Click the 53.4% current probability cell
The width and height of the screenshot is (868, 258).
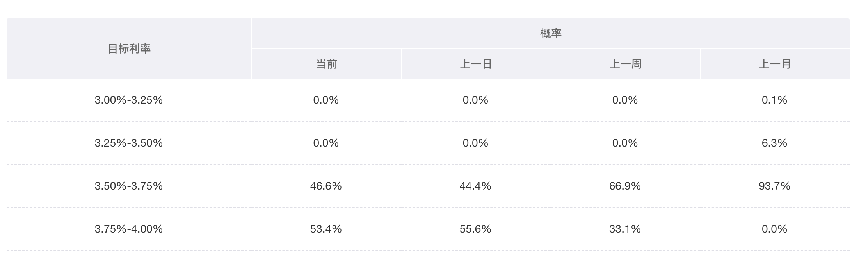click(x=326, y=229)
